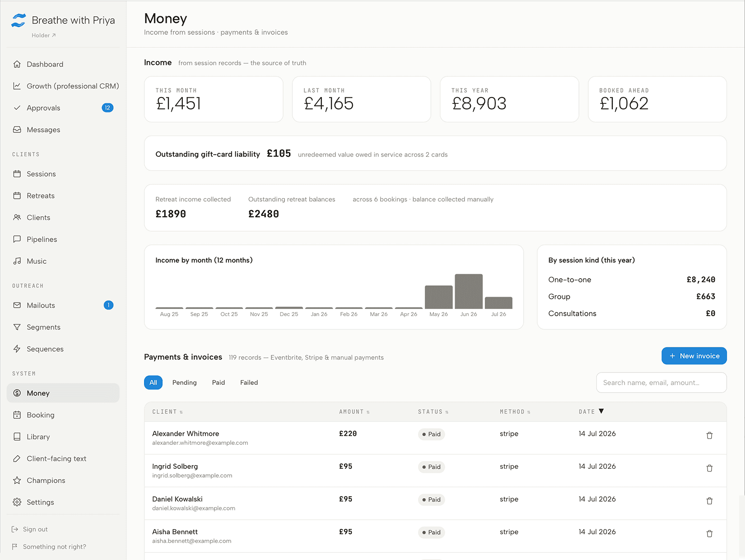Click the Last Month £4,165 card
Screen dimensions: 745x560
click(362, 99)
